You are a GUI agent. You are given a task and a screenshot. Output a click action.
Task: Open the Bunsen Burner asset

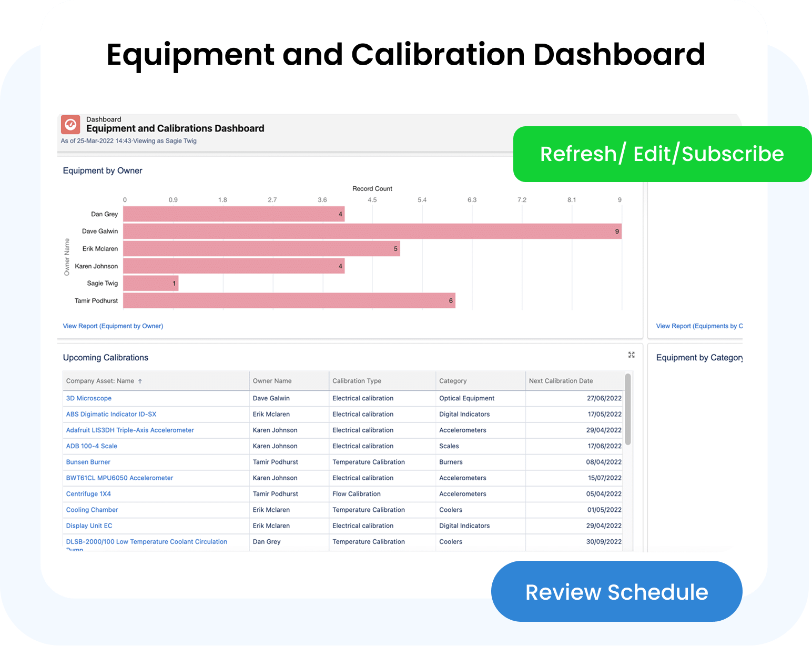pyautogui.click(x=88, y=462)
